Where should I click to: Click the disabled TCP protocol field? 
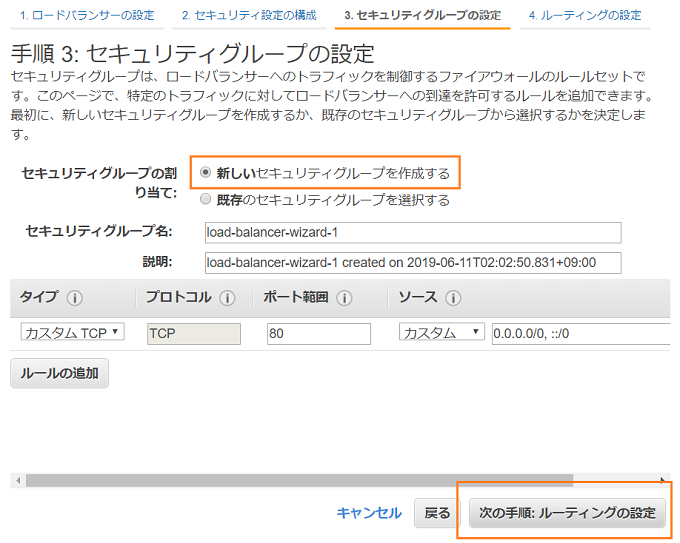point(194,334)
